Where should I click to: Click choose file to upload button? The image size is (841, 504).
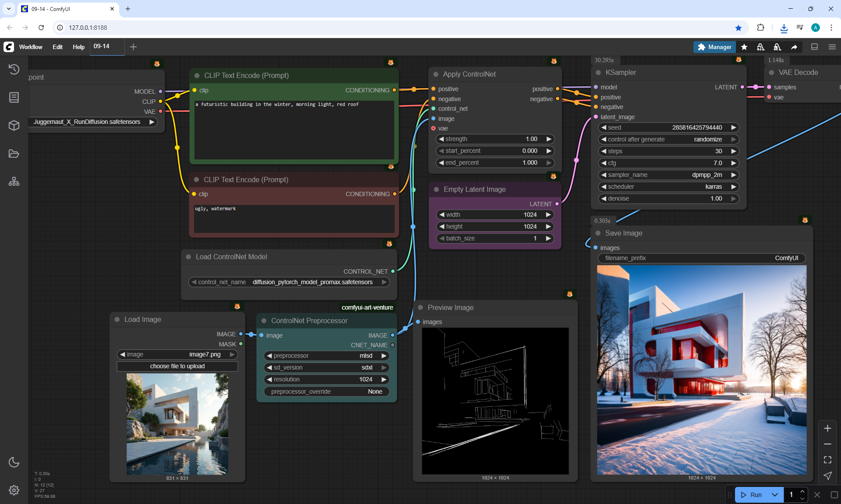coord(177,366)
